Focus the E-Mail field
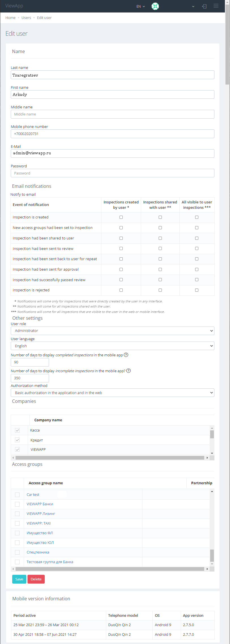Image resolution: width=230 pixels, height=644 pixels. click(x=112, y=153)
